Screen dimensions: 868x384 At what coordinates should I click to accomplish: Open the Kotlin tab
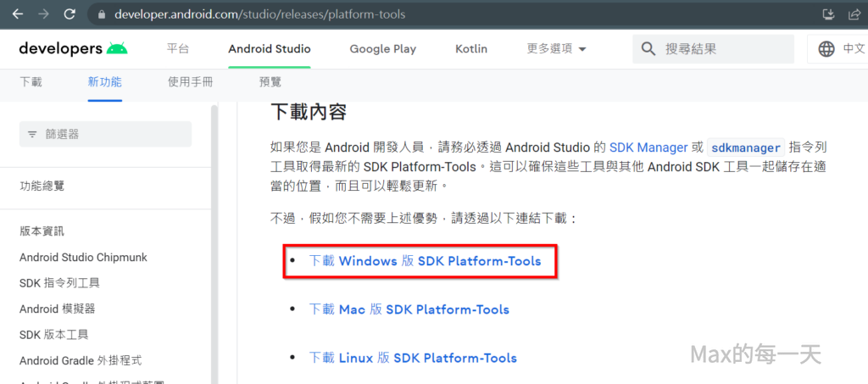(471, 48)
